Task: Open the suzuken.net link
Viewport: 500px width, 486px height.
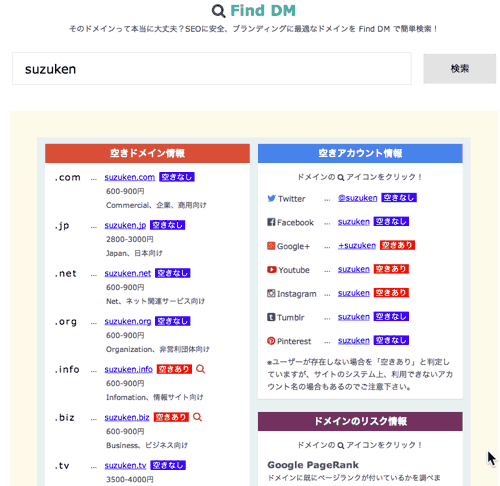Action: (x=128, y=273)
